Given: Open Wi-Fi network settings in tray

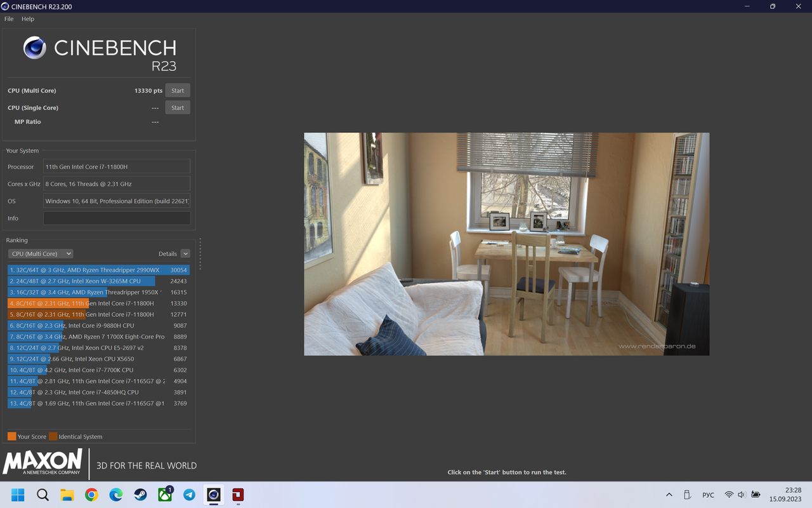Looking at the screenshot, I should coord(729,495).
